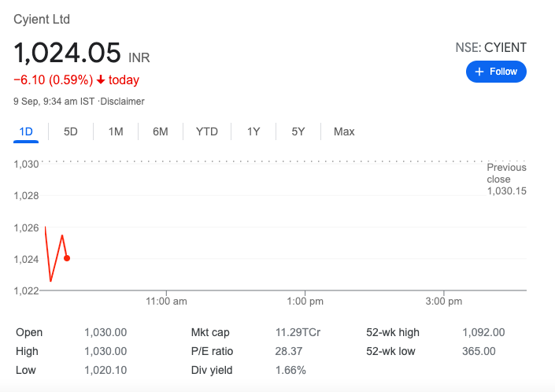Open the Disclaimer link
The height and width of the screenshot is (392, 555).
[123, 102]
